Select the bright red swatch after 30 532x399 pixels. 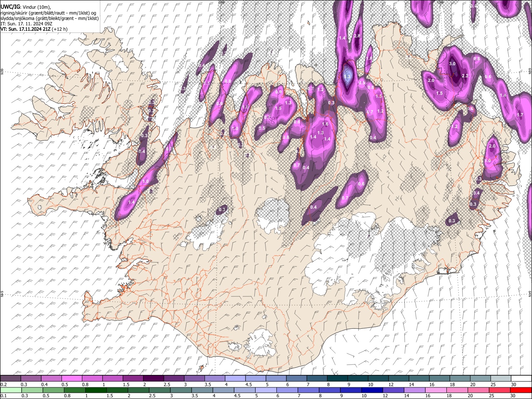coord(520,390)
